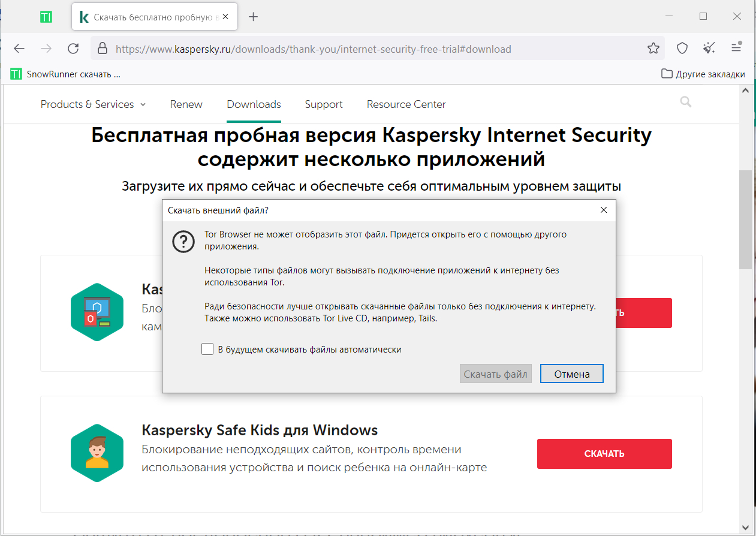Open a new tab with plus button

click(253, 17)
